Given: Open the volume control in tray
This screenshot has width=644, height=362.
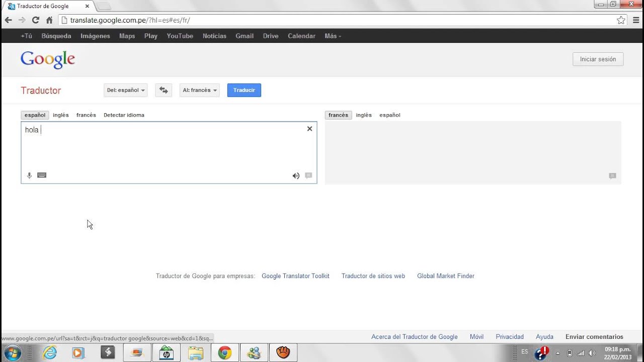Looking at the screenshot, I should tap(592, 353).
